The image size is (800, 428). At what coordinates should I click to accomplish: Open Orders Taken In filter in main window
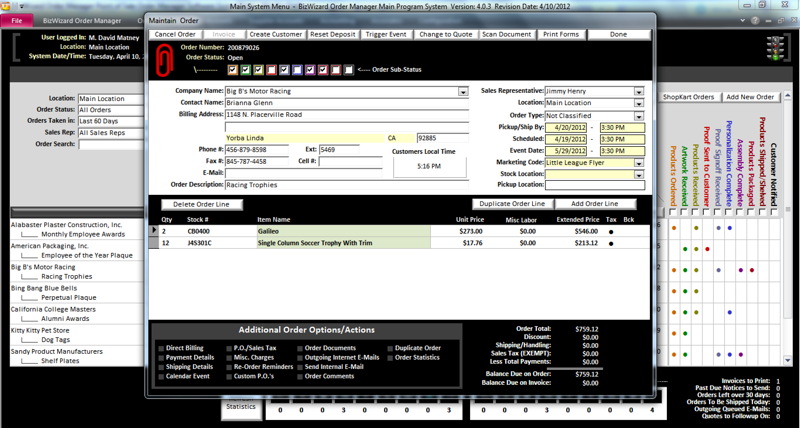(x=111, y=121)
